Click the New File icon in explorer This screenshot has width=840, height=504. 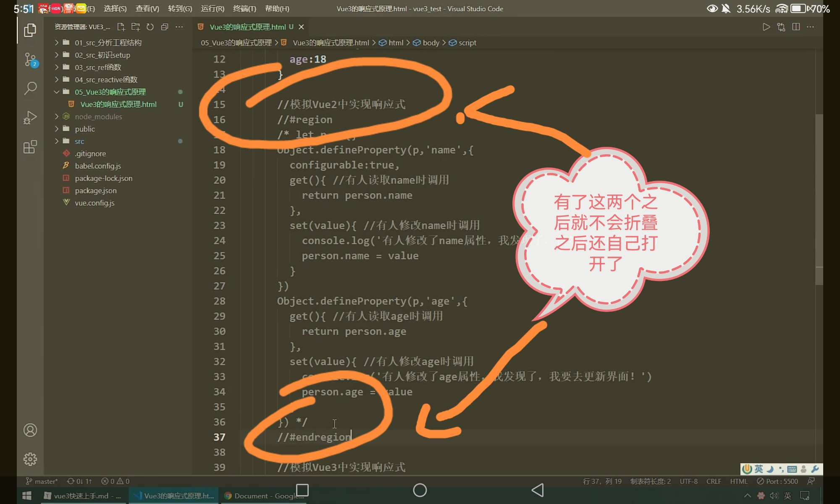click(x=121, y=27)
